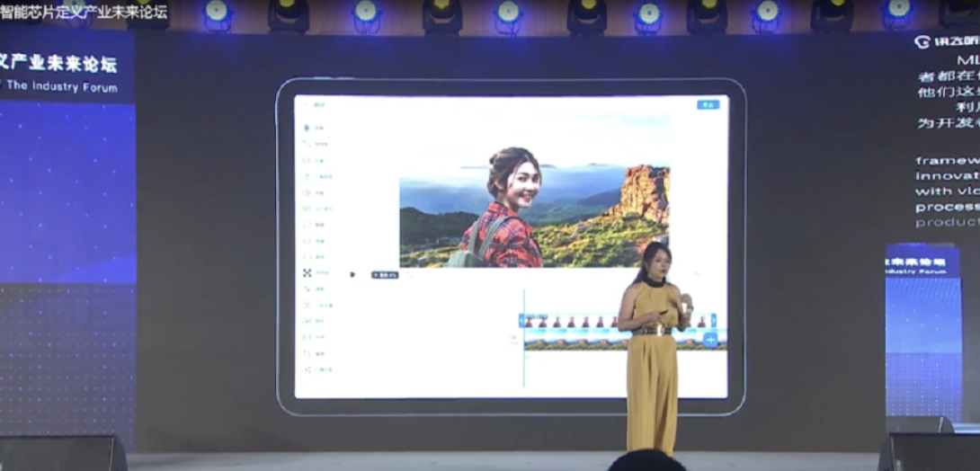
Task: Select the upper timeline track with person thumbnails
Action: click(618, 321)
